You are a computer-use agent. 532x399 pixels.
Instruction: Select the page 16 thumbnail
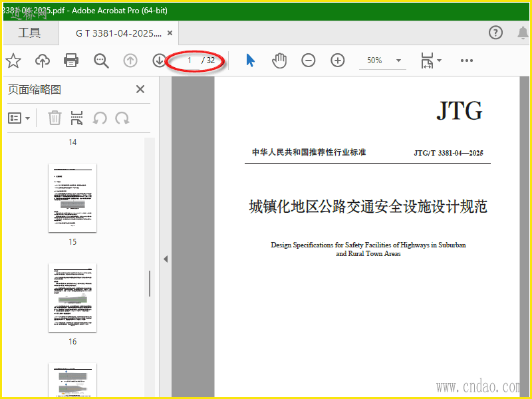coord(72,297)
